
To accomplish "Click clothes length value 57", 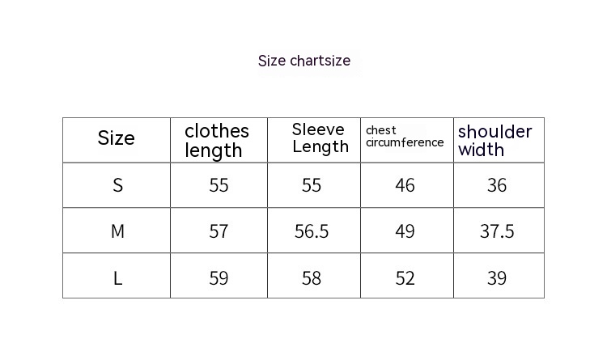I will (x=219, y=231).
